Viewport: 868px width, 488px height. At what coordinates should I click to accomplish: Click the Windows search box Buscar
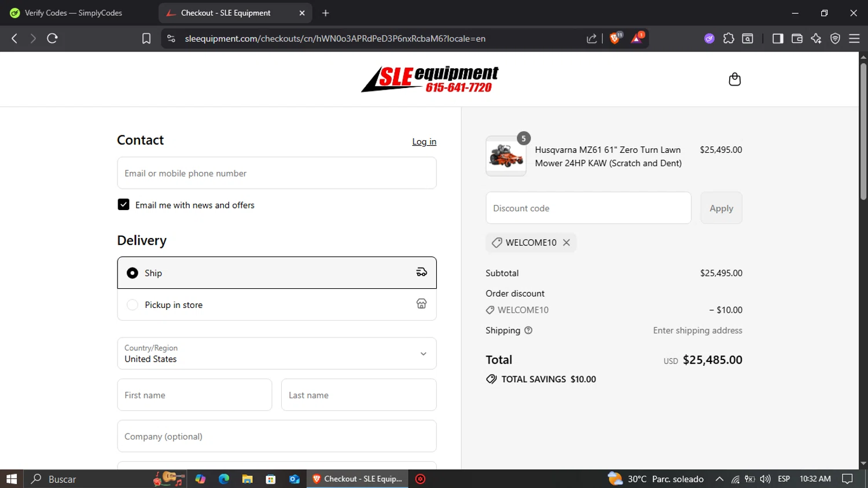click(87, 479)
